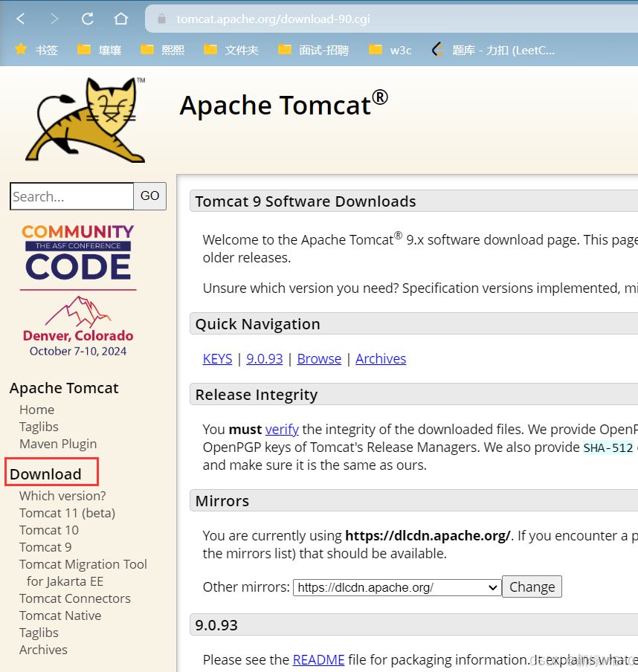
Task: Select Tomcat 9 in sidebar
Action: (45, 547)
